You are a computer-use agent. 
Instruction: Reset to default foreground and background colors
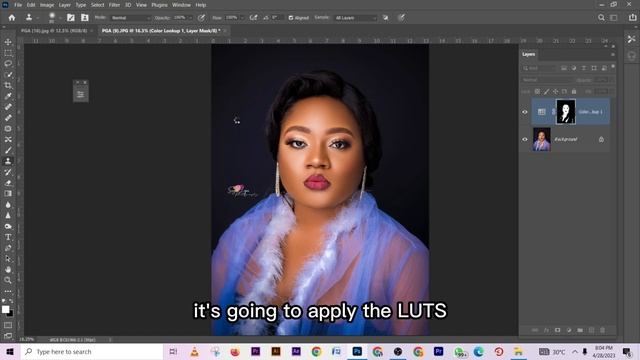(4, 301)
